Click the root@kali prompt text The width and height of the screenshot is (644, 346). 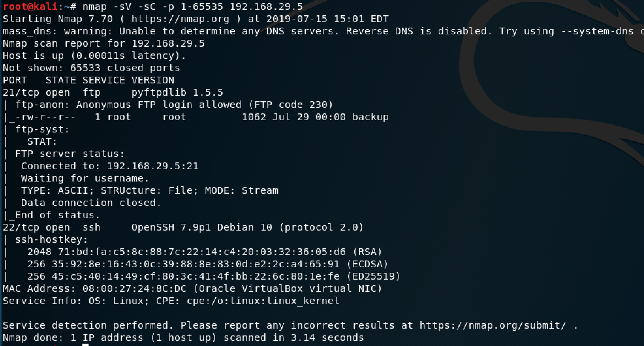click(x=30, y=7)
